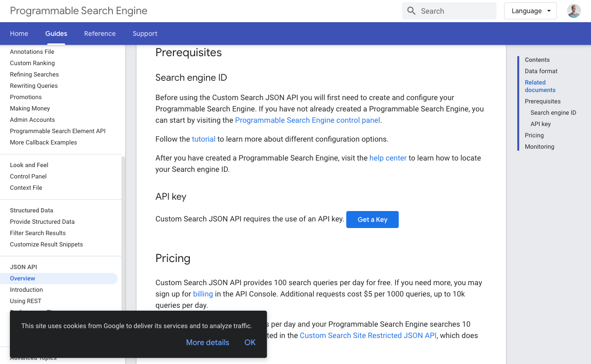The width and height of the screenshot is (591, 364).
Task: Click More details on cookie notice
Action: coord(207,342)
